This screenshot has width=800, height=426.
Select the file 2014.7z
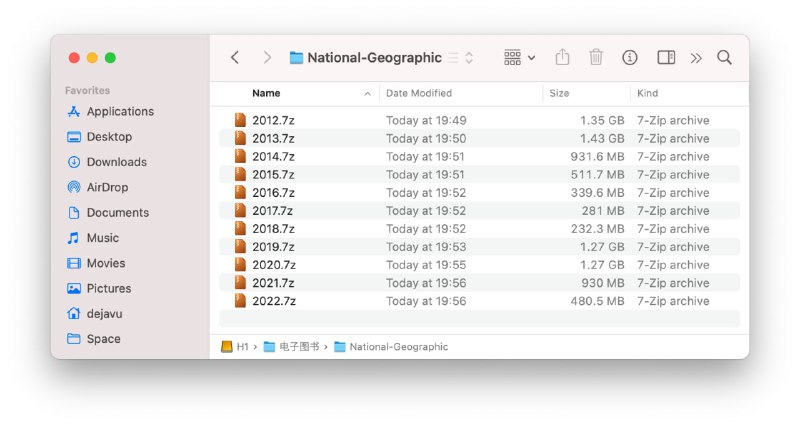click(480, 157)
